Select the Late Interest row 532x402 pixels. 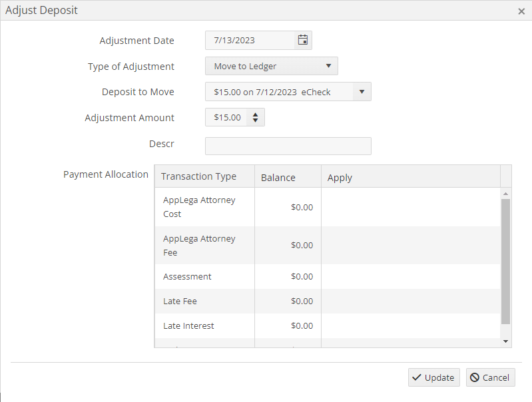(328, 325)
